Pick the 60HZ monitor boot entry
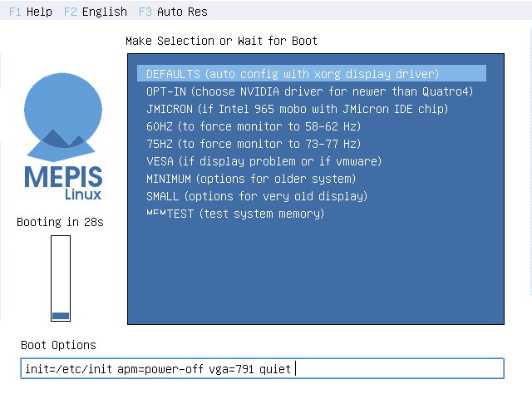Image resolution: width=532 pixels, height=399 pixels. coord(254,126)
